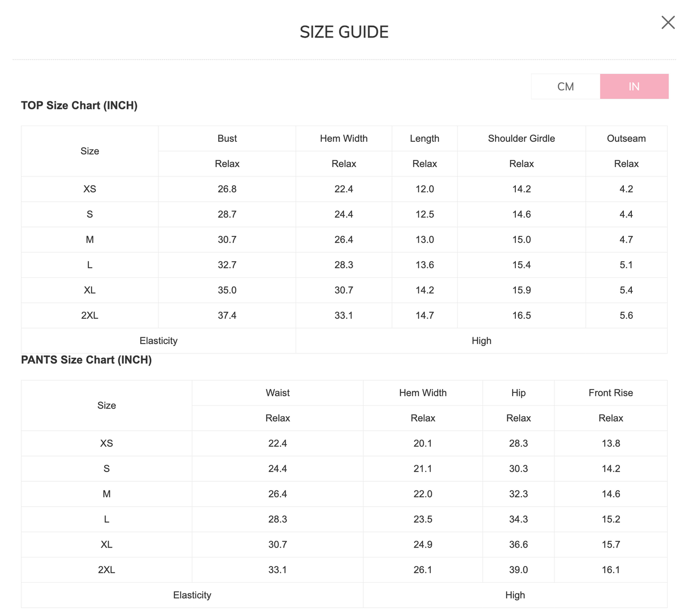
Task: Click the 30.7 bust value for M
Action: point(227,240)
